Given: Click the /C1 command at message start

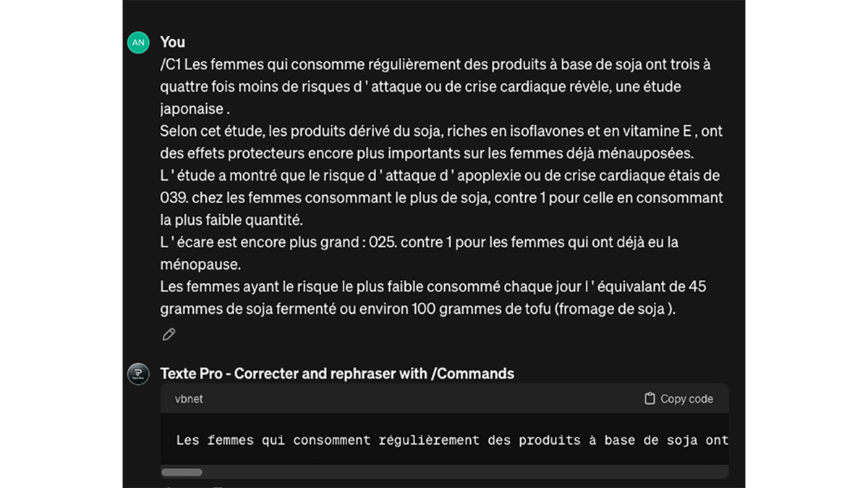Looking at the screenshot, I should coord(171,64).
